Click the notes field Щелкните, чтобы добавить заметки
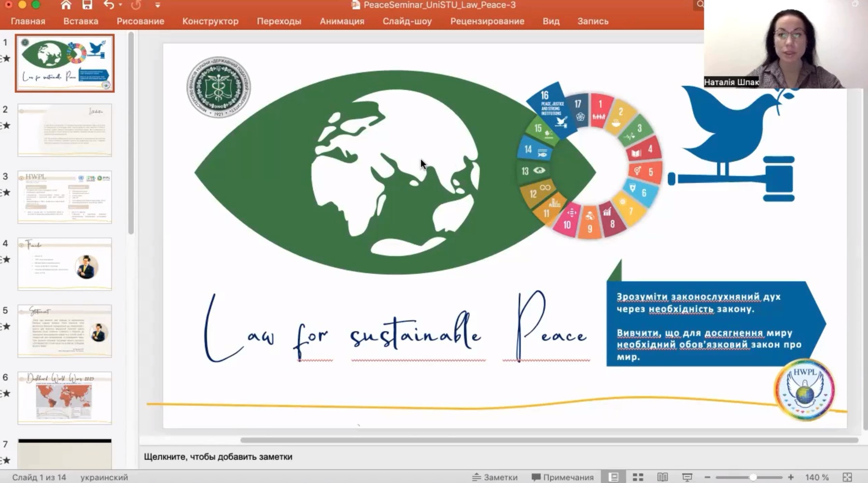The width and height of the screenshot is (868, 483). tap(218, 456)
